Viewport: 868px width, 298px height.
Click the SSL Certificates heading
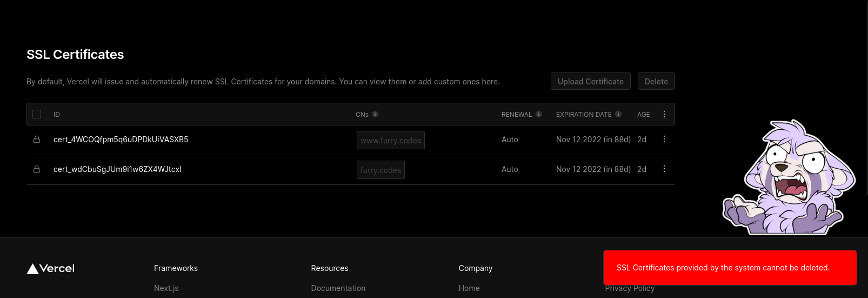point(75,55)
